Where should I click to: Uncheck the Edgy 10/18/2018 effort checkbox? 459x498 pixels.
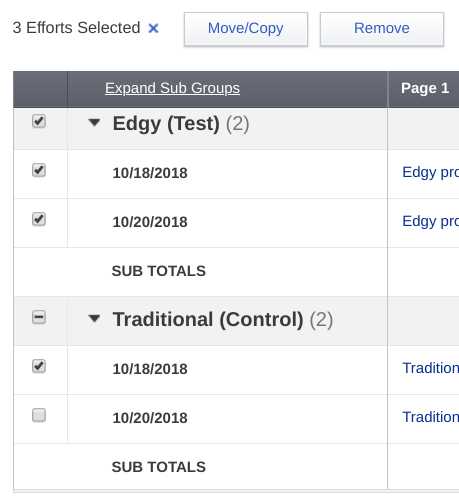pos(39,170)
